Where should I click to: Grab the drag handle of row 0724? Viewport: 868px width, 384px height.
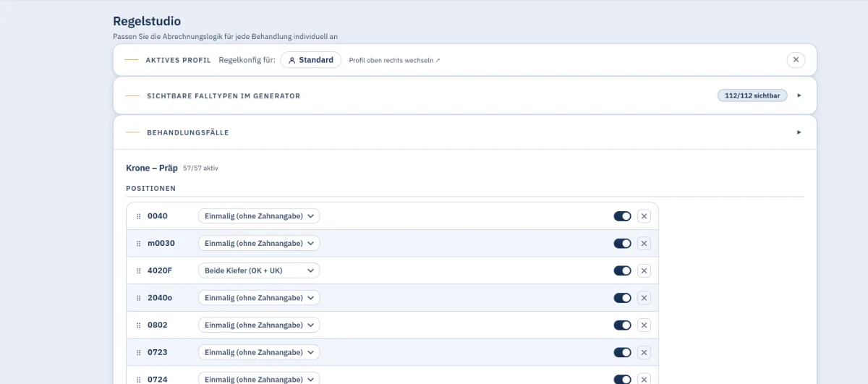(139, 380)
